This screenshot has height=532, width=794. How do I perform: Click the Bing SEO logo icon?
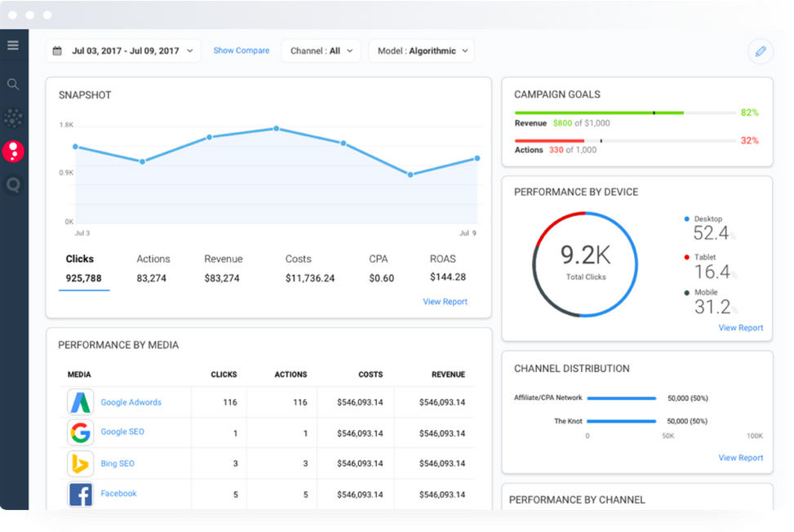(80, 463)
